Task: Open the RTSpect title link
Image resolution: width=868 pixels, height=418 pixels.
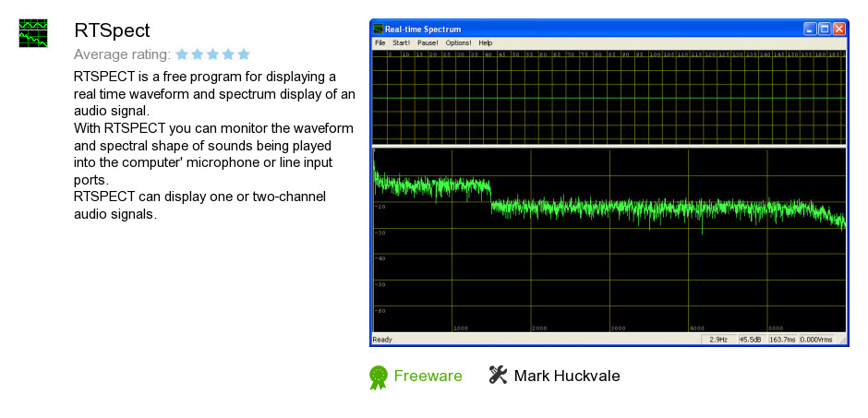Action: click(112, 30)
